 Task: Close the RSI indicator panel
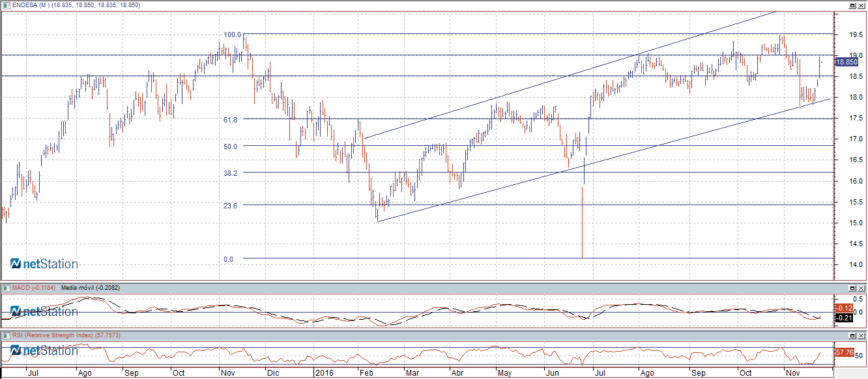[x=861, y=335]
